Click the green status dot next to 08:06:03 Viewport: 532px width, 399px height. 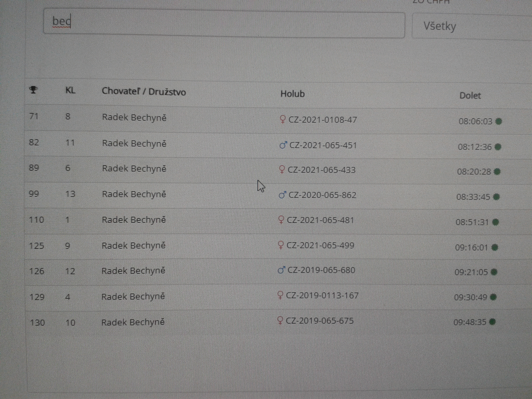499,121
